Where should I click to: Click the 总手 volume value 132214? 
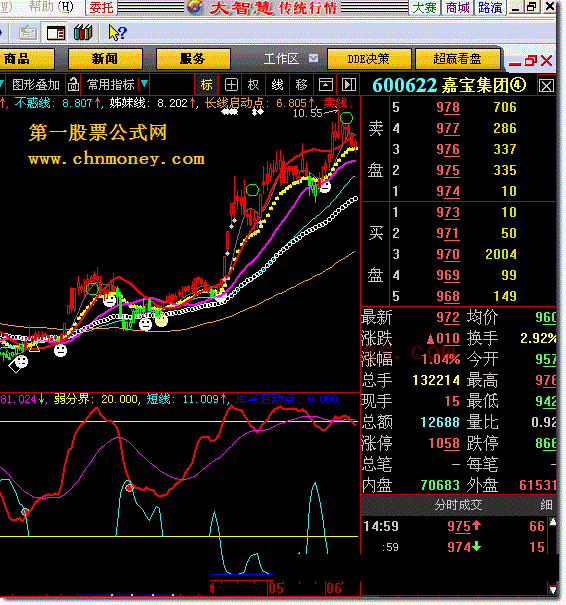point(436,380)
